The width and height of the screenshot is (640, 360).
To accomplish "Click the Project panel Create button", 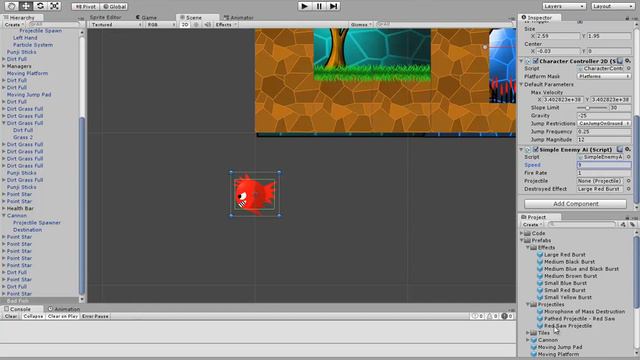I will tap(532, 225).
